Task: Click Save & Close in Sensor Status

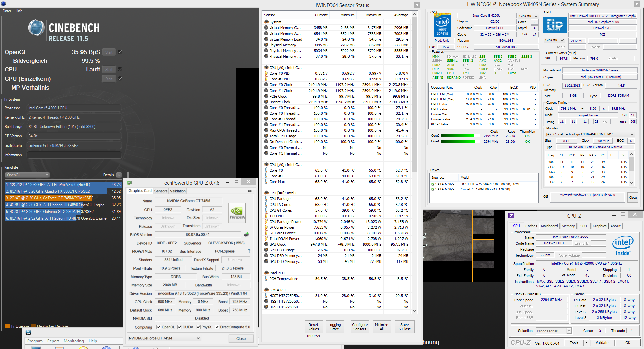Action: click(405, 327)
